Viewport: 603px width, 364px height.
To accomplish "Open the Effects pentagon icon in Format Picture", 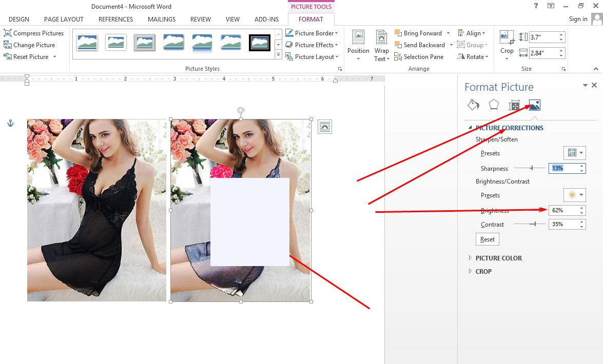I will coord(494,105).
